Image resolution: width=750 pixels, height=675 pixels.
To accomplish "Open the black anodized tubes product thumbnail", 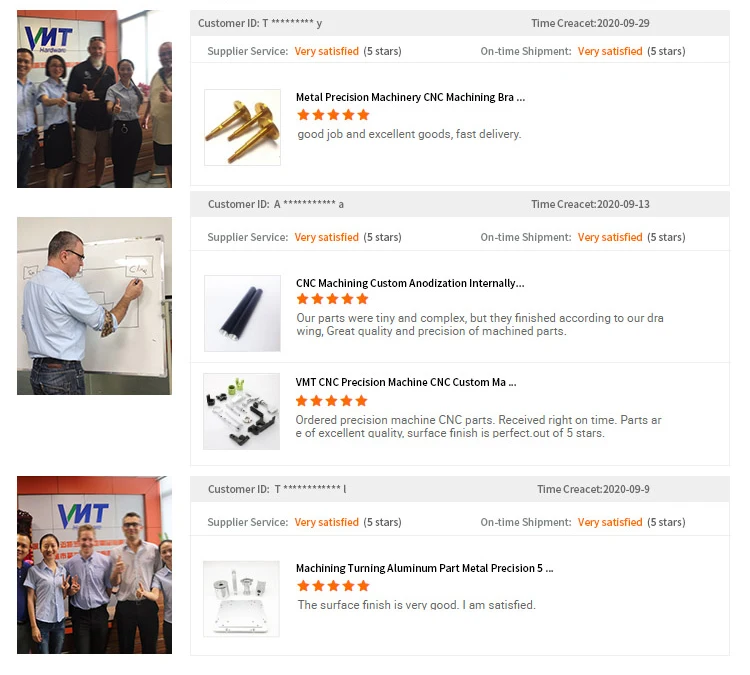I will coord(243,313).
